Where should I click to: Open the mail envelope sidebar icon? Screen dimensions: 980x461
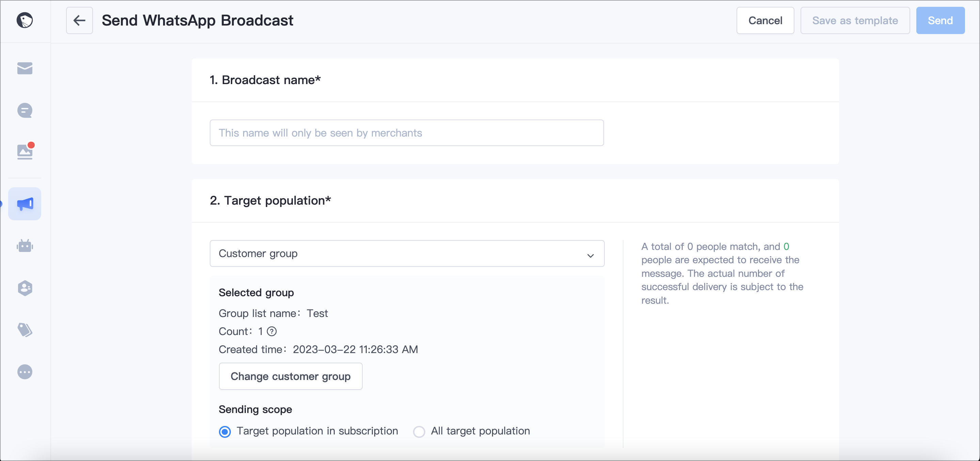(x=25, y=68)
